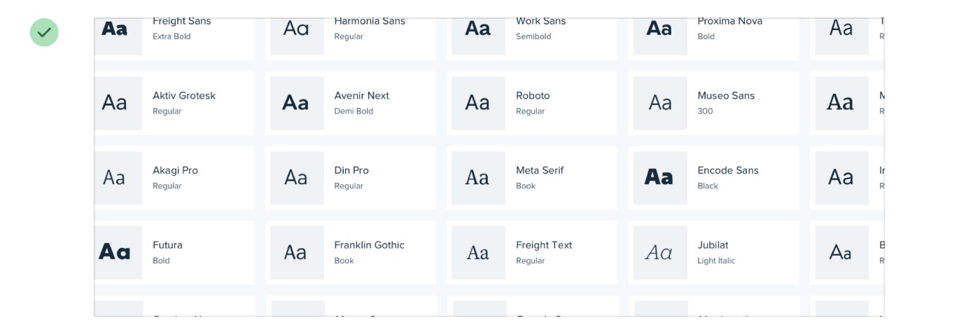Select the Freight Text Aa preview
This screenshot has width=980, height=330.
tap(478, 252)
